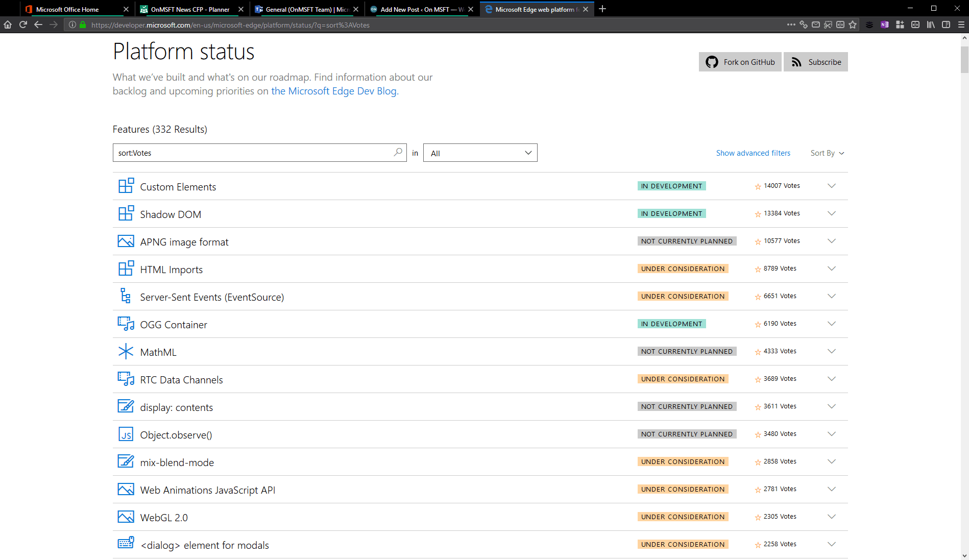Expand the mix-blend-mode row chevron
The image size is (969, 560).
[832, 461]
